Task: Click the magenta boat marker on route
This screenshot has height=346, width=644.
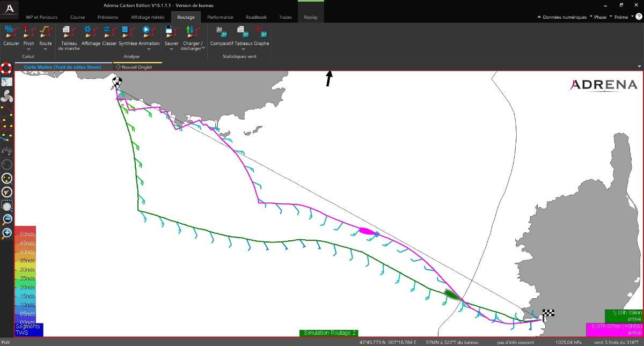Action: 367,231
